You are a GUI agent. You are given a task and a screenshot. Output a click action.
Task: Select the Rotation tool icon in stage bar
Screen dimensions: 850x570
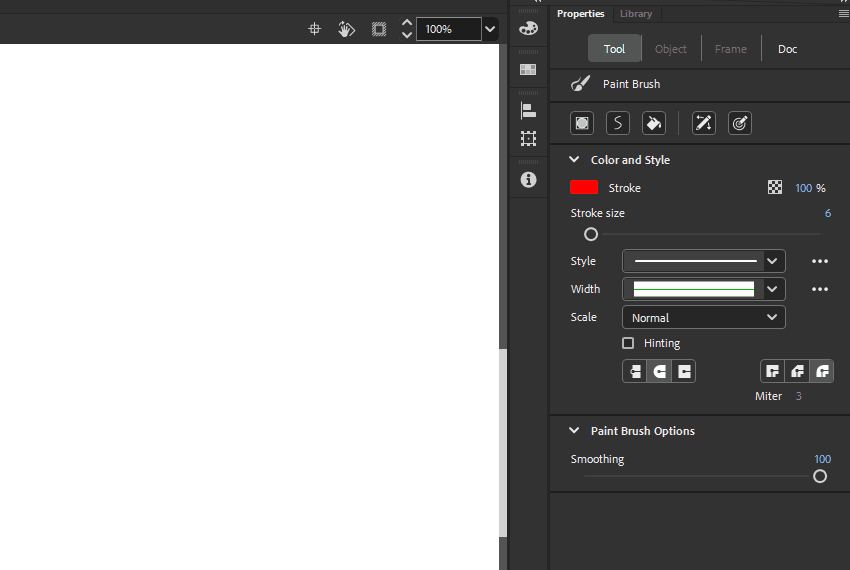coord(346,29)
